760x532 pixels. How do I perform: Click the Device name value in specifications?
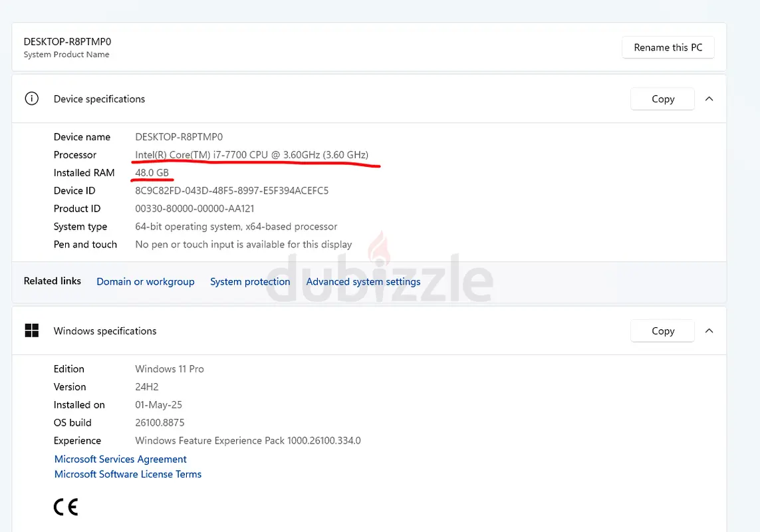pyautogui.click(x=179, y=137)
